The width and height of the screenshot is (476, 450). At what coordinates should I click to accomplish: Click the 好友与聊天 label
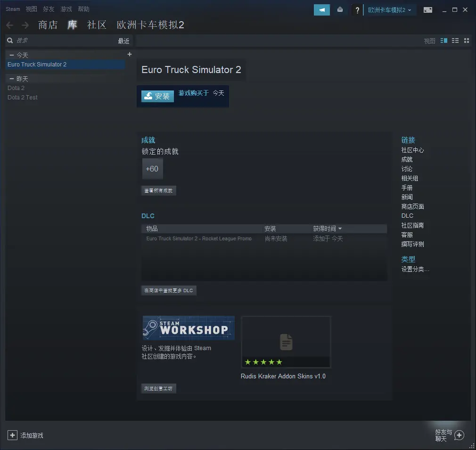coord(443,435)
